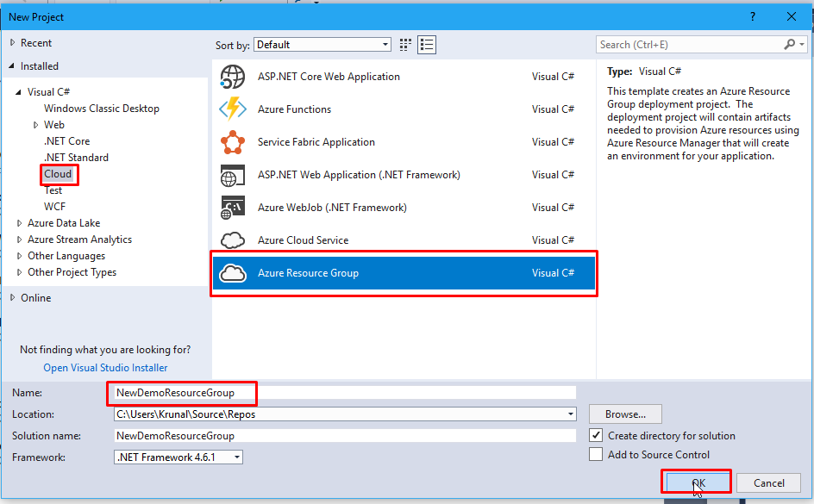Switch to small icons grid view
Image resolution: width=814 pixels, height=504 pixels.
click(x=405, y=45)
